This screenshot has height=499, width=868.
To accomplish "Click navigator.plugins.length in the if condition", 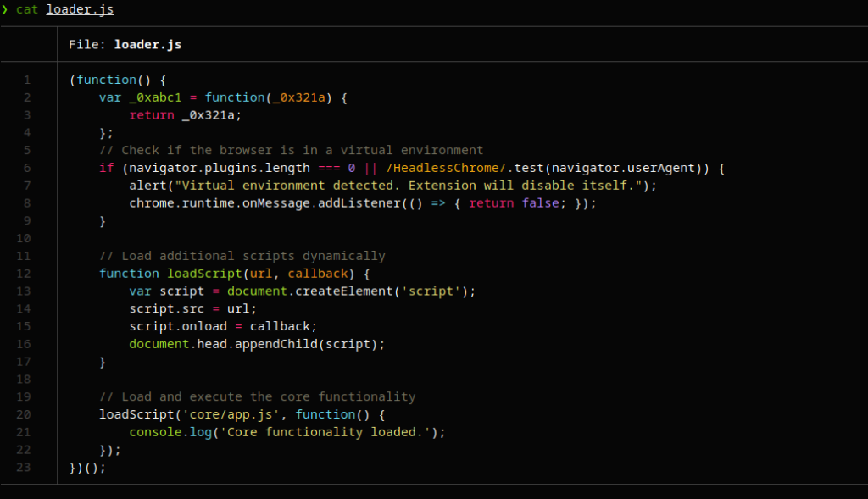I will pyautogui.click(x=220, y=168).
